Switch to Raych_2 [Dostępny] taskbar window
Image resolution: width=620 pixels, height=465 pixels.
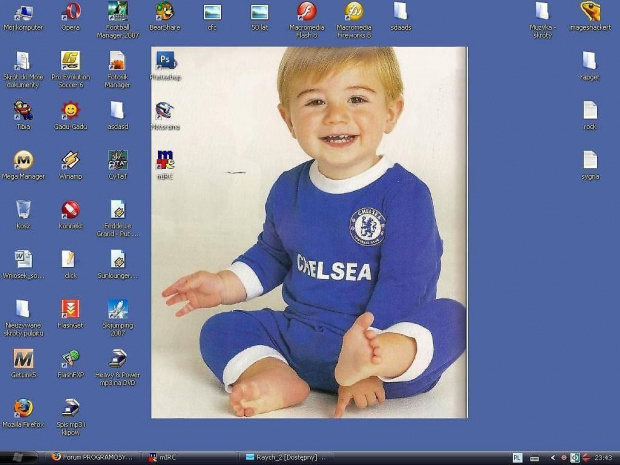pos(286,457)
